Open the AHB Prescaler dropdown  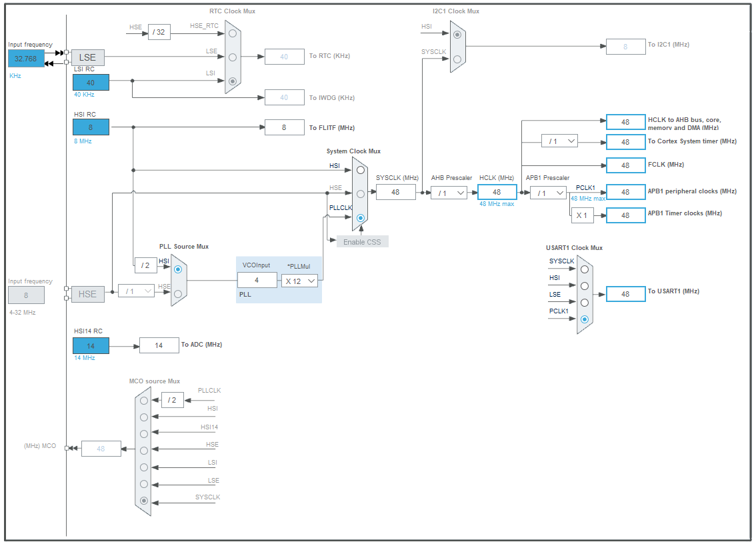[449, 193]
